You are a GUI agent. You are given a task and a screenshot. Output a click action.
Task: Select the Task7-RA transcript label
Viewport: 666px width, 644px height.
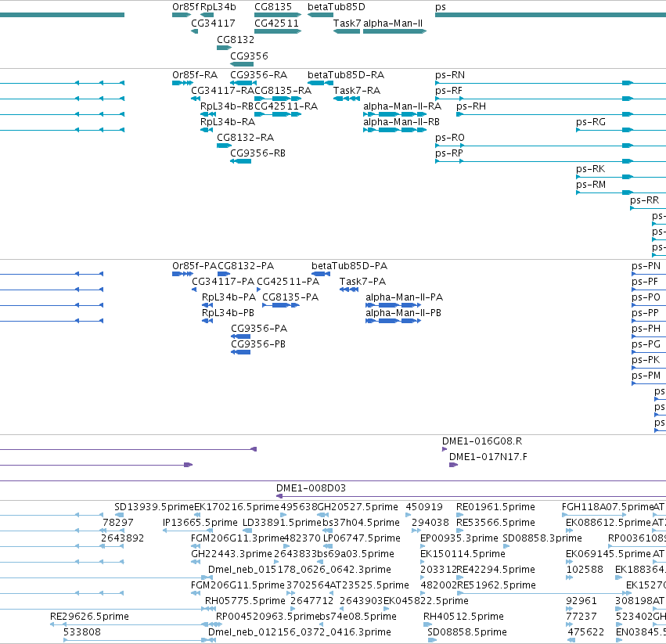click(x=356, y=91)
